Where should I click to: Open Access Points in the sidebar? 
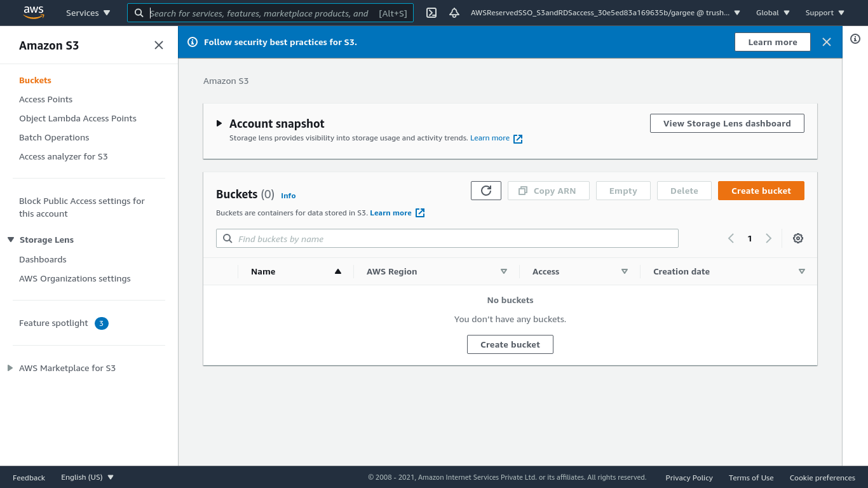click(x=46, y=99)
